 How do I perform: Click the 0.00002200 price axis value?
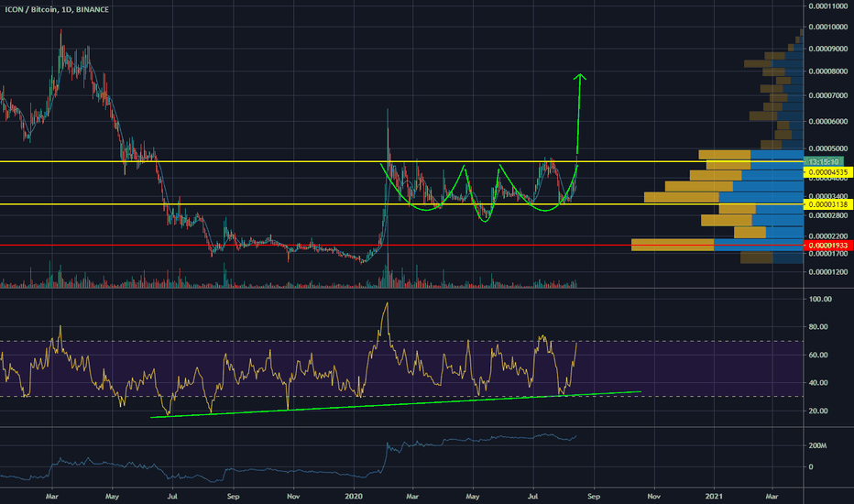(827, 236)
